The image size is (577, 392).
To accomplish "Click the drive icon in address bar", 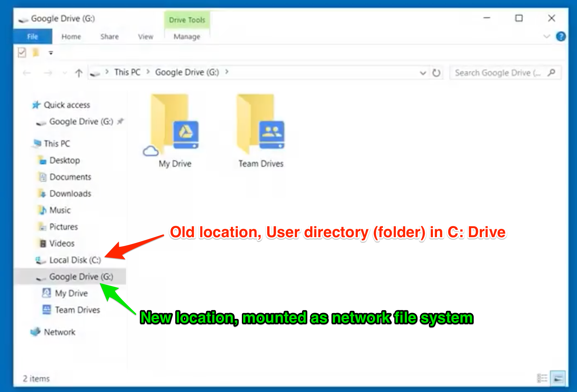I will point(95,73).
